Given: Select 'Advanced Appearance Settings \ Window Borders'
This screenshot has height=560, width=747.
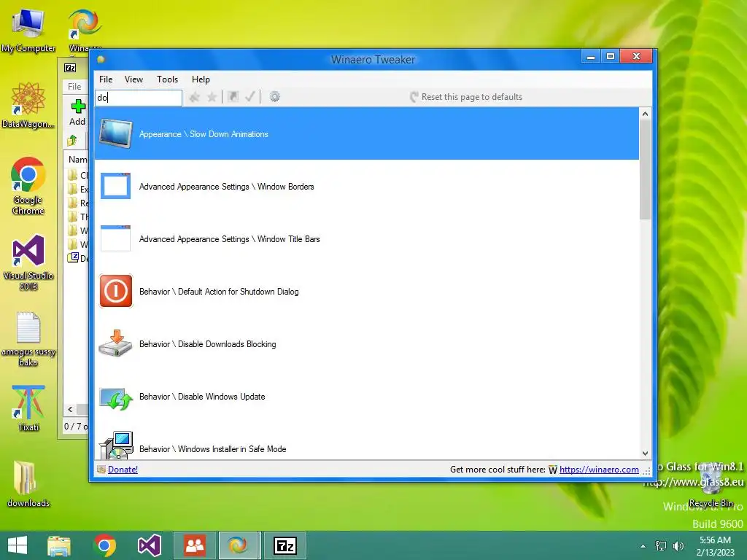Looking at the screenshot, I should coord(366,186).
